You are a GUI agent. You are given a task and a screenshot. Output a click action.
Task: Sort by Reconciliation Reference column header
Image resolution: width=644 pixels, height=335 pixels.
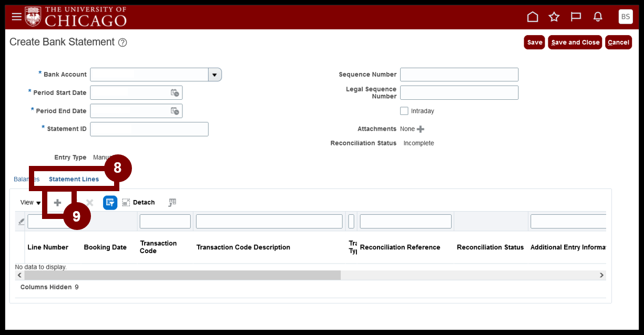pyautogui.click(x=400, y=247)
